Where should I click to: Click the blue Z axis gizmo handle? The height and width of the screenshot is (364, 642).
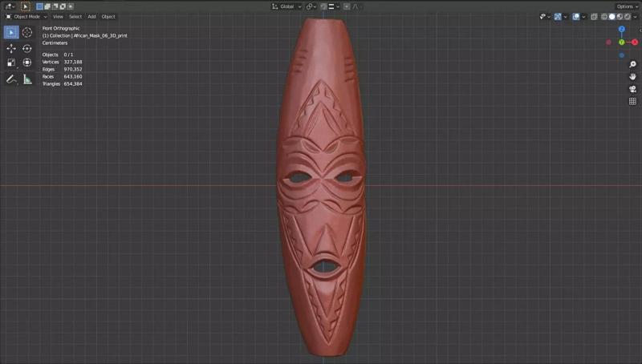point(621,29)
